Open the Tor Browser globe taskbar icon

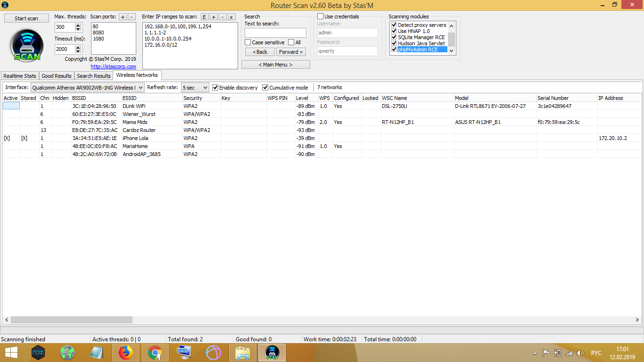click(67, 352)
